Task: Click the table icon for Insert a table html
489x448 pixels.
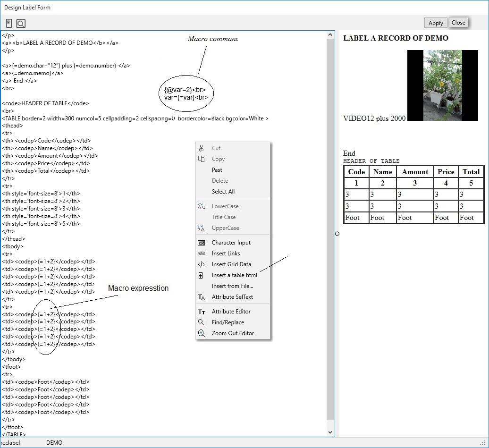Action: point(202,275)
